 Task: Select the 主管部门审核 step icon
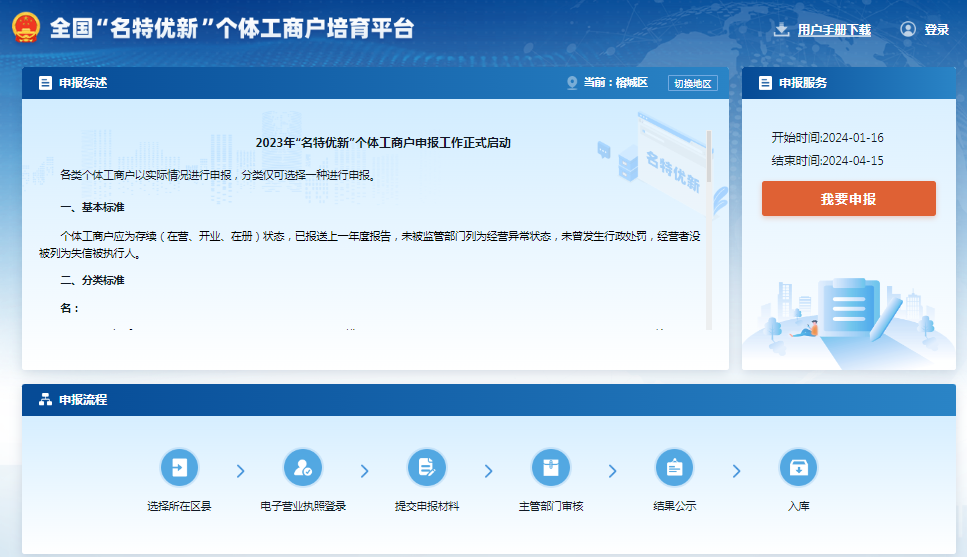[x=551, y=467]
